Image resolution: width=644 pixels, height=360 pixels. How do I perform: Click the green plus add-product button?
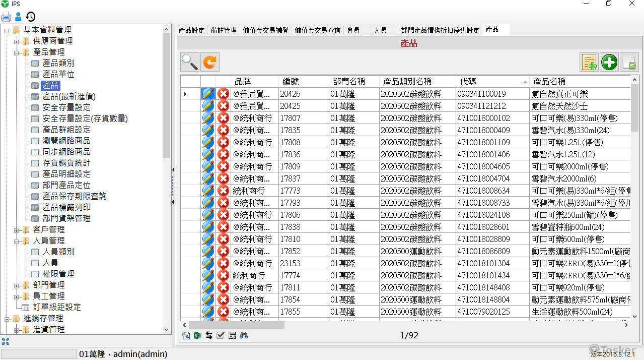click(609, 62)
